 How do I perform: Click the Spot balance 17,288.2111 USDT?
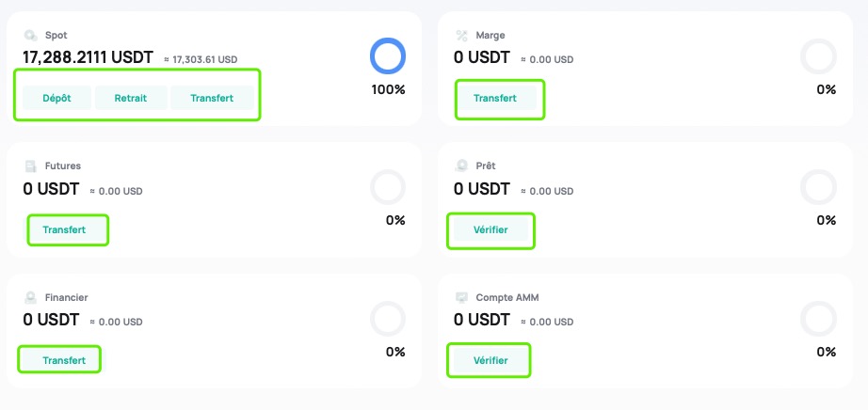tap(88, 57)
